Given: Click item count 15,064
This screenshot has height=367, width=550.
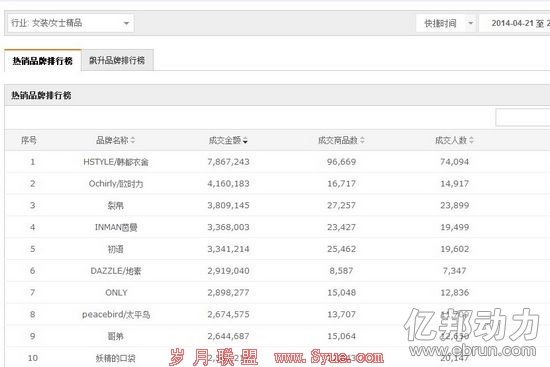Looking at the screenshot, I should click(x=342, y=336).
